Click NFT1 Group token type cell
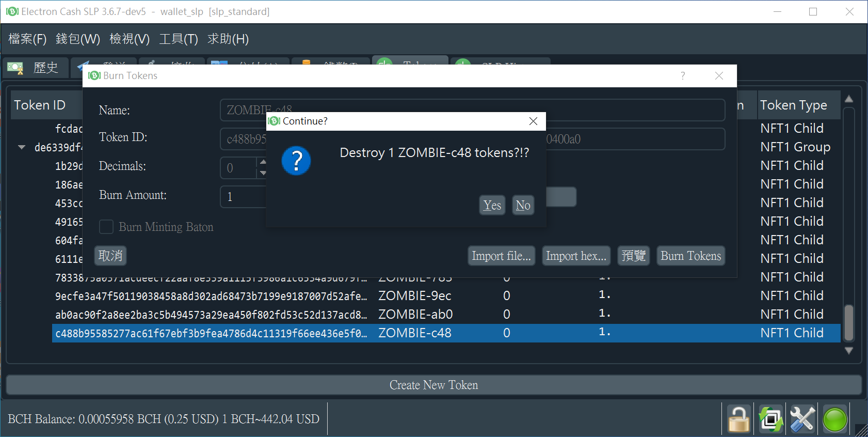 795,147
